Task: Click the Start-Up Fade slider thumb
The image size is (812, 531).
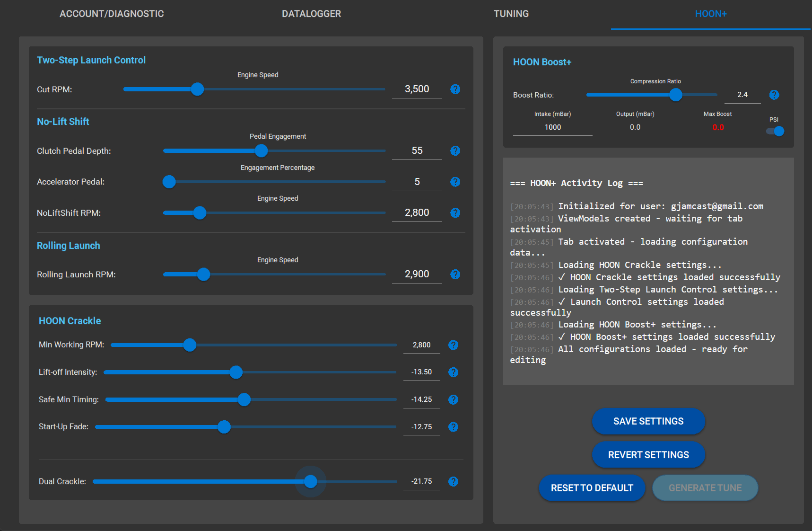Action: coord(224,427)
